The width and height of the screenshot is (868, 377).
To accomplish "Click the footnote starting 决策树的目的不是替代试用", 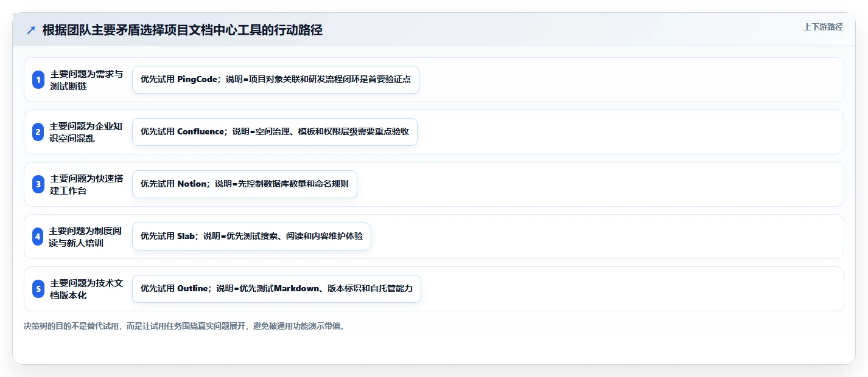I will point(185,326).
